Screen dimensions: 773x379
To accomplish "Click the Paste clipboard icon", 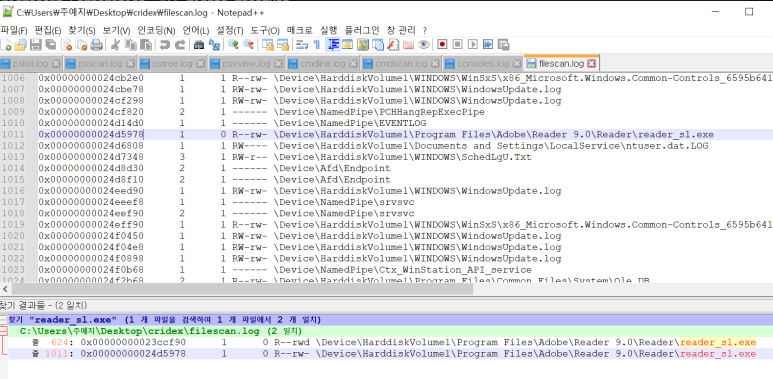I will pos(146,45).
